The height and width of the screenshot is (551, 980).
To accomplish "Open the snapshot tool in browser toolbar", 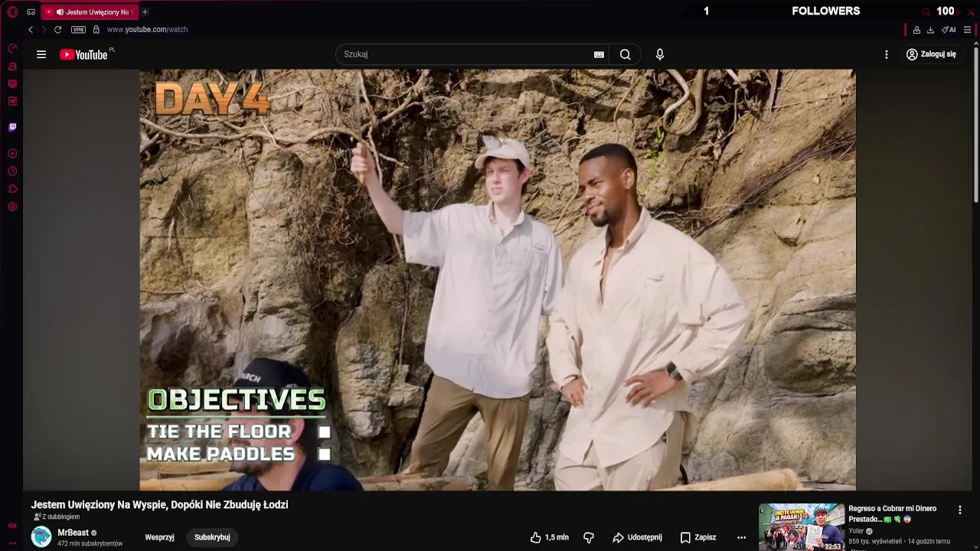I will coord(916,30).
